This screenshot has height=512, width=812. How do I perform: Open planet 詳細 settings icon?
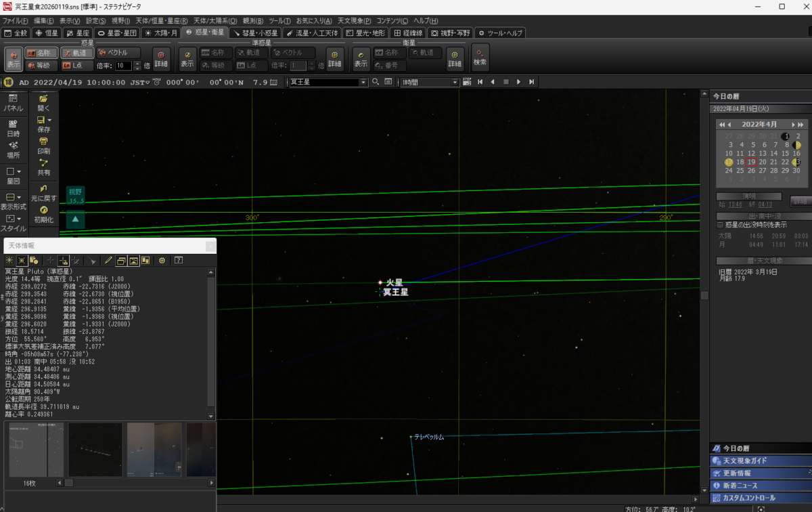click(x=160, y=59)
